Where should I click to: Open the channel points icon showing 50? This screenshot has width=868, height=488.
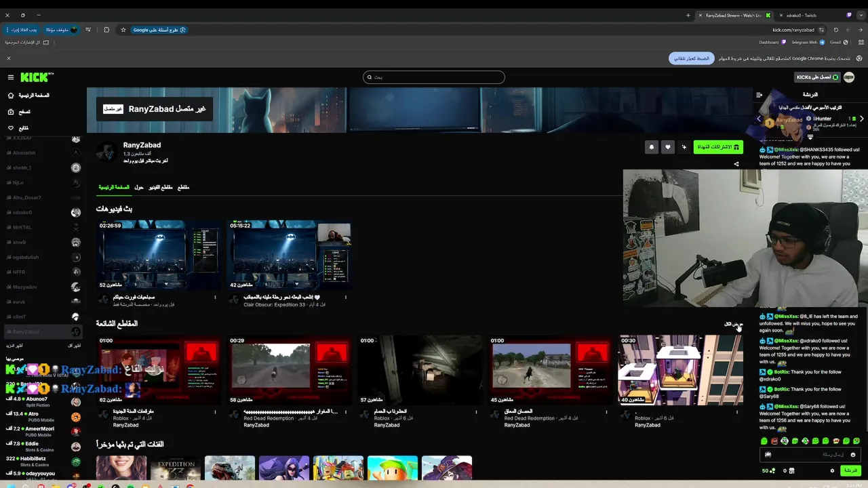click(x=768, y=471)
